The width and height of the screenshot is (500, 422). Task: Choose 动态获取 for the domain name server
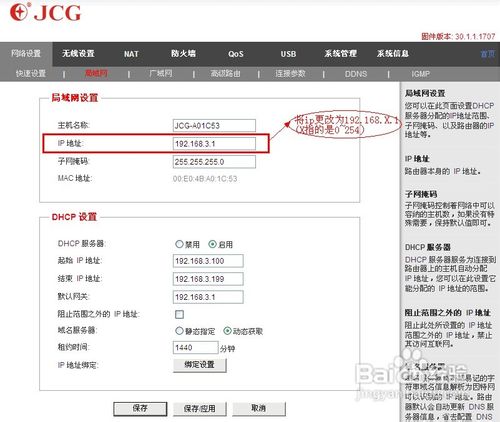(x=227, y=331)
